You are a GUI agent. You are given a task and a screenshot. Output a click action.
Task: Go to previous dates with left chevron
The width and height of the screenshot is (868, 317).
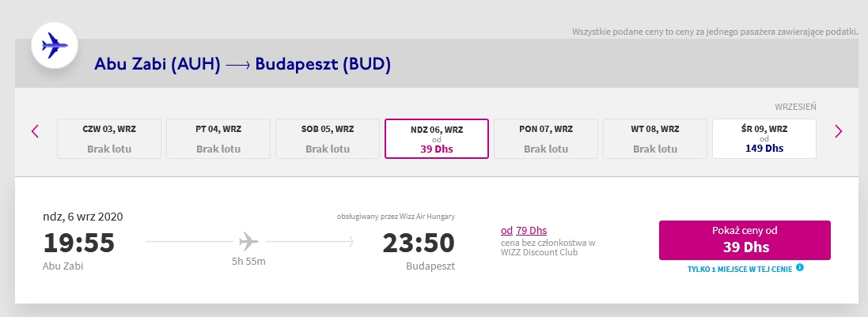click(x=36, y=131)
